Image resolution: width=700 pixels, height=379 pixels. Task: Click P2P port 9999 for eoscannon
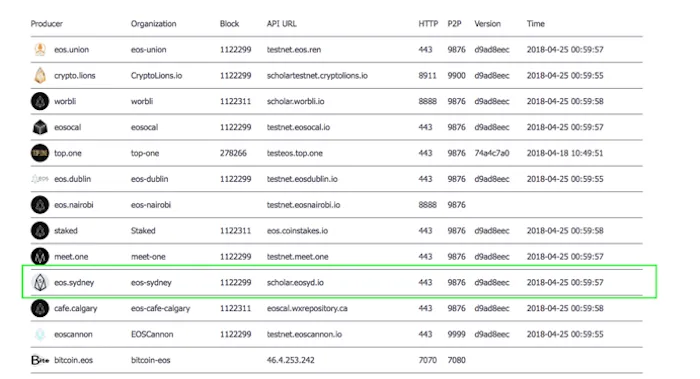click(456, 334)
